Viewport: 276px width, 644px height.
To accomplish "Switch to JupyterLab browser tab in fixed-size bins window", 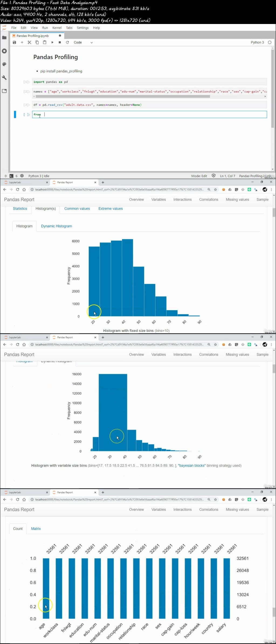I will click(26, 182).
